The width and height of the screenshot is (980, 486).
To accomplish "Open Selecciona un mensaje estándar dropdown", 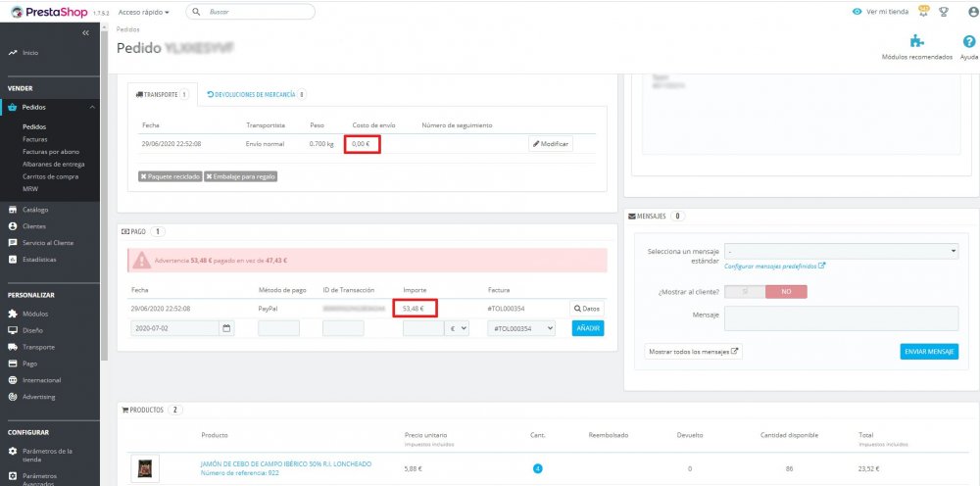I will pyautogui.click(x=841, y=251).
